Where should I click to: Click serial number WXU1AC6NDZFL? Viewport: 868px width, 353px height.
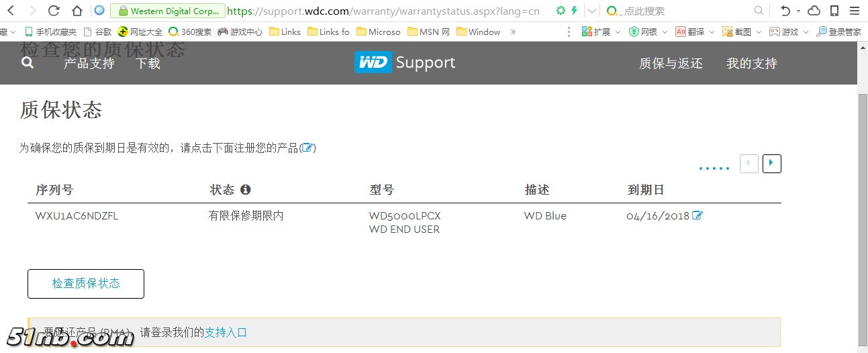[77, 216]
